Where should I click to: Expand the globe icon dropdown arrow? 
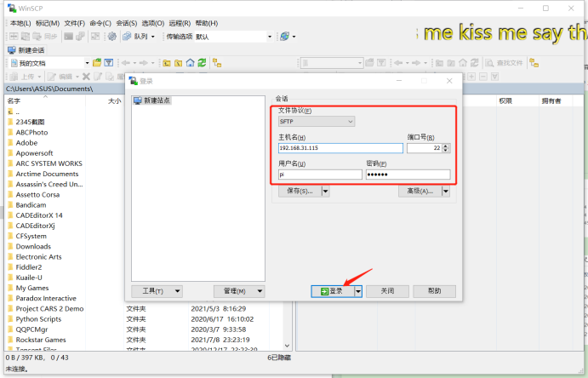pyautogui.click(x=294, y=37)
